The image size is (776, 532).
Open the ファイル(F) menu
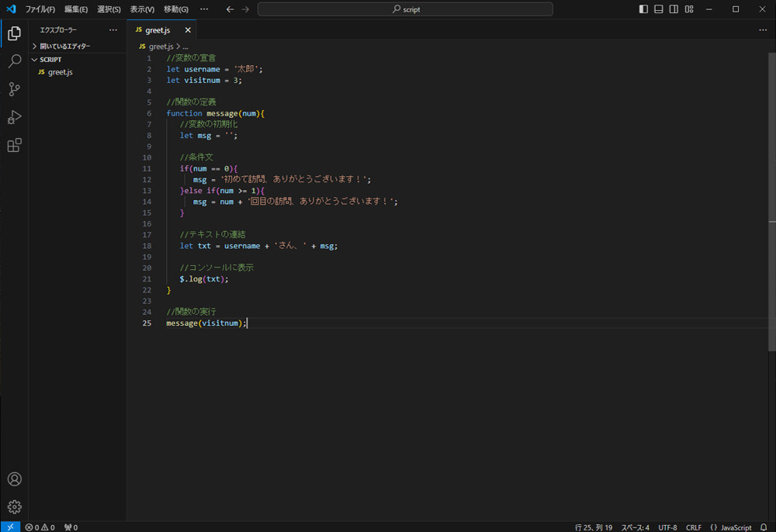[x=40, y=9]
